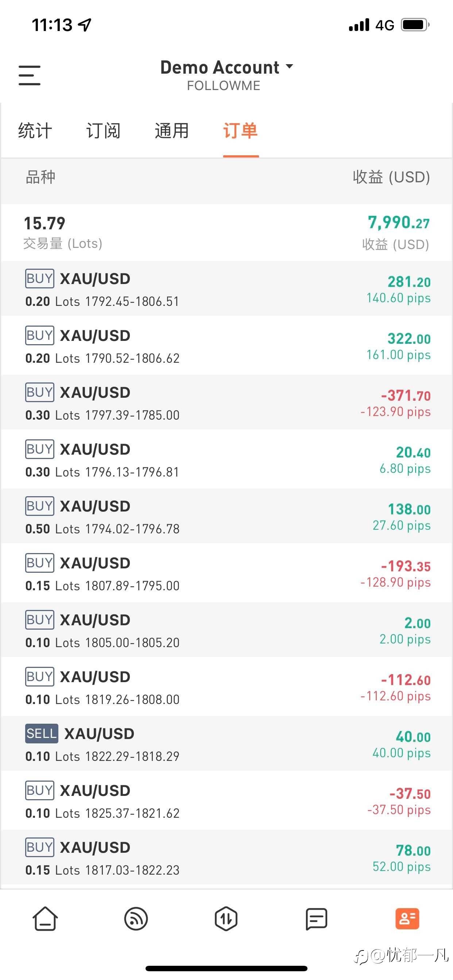The image size is (453, 980).
Task: Open the hamburger side menu
Action: [29, 75]
